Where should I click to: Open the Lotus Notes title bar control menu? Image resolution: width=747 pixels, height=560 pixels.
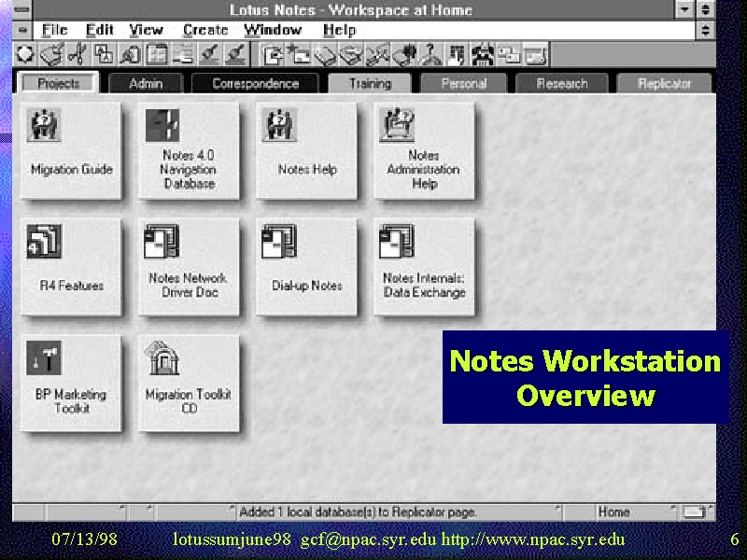22,9
